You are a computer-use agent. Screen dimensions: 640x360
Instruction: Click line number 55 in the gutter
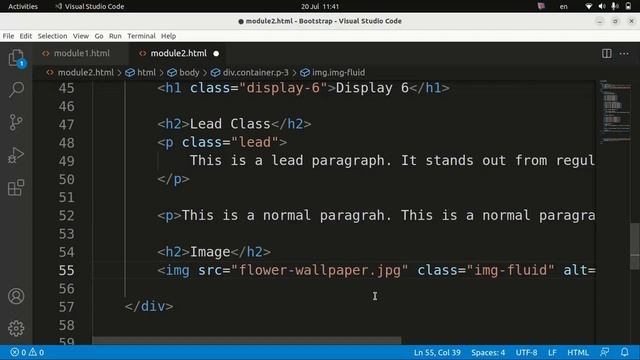(x=67, y=270)
